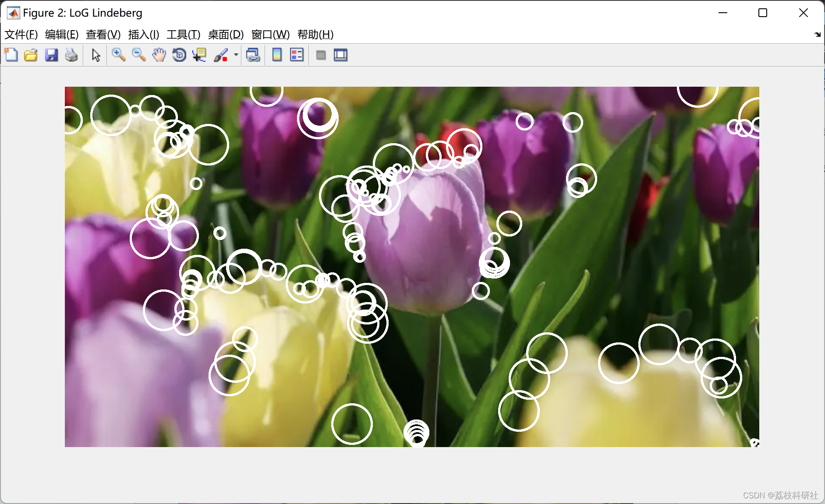This screenshot has width=825, height=504.
Task: Activate the Zoom Out magnifier tool
Action: pos(138,55)
